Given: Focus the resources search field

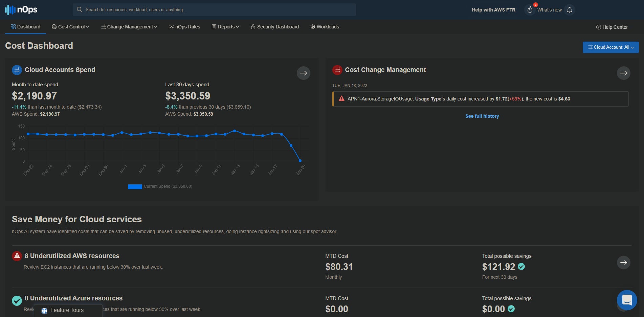Looking at the screenshot, I should click(214, 10).
